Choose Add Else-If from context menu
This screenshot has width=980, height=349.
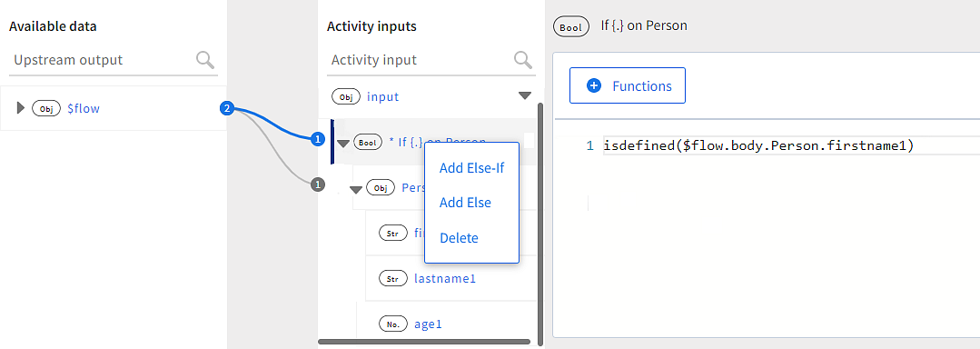472,167
